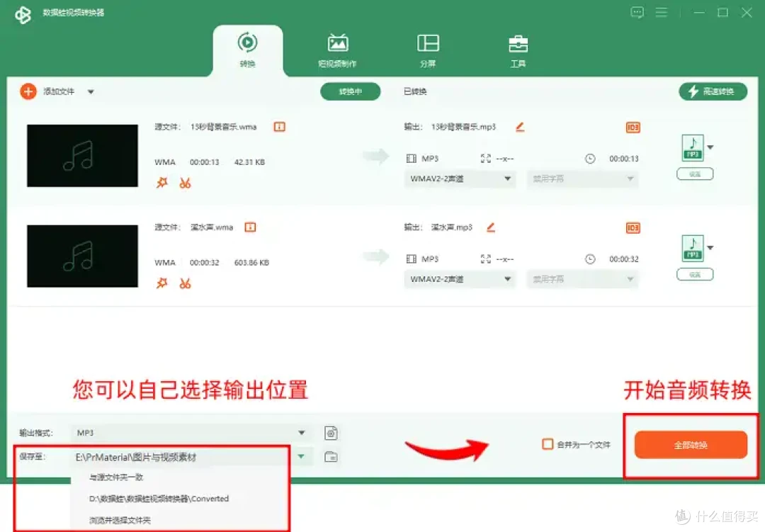Edit ID3 tags for 溪水声.mp3
The image size is (765, 532).
click(x=633, y=228)
